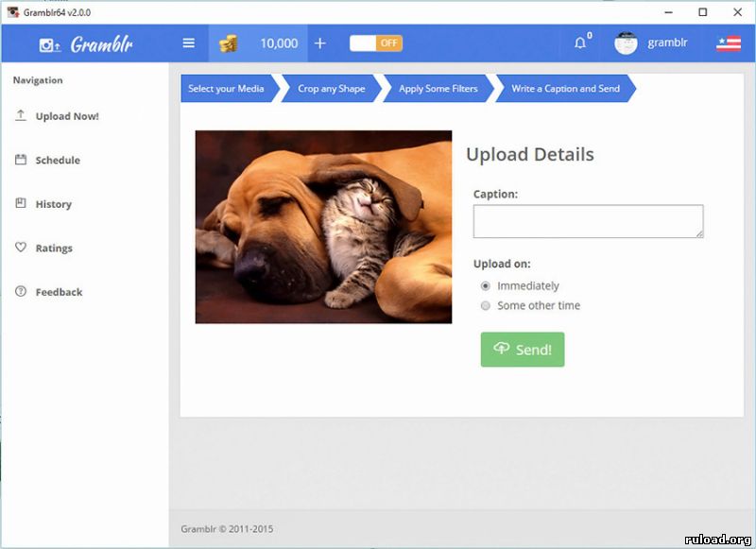Click into the Caption text box
The image size is (756, 549).
click(x=588, y=221)
